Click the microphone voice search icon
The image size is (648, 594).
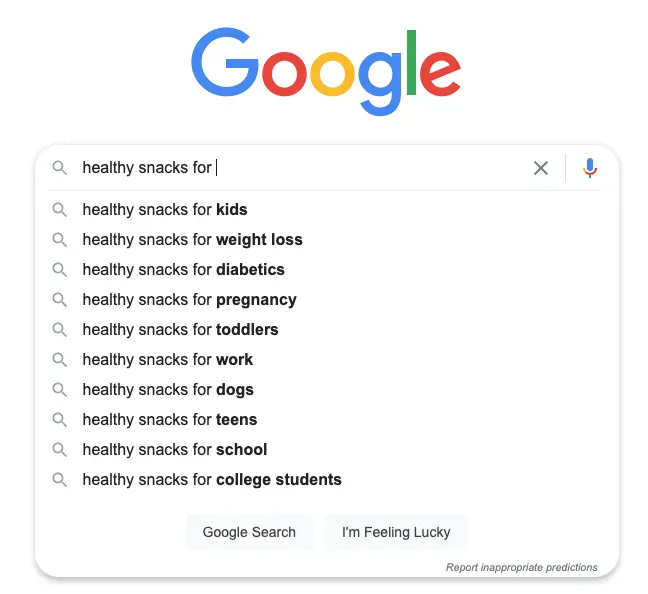coord(590,168)
